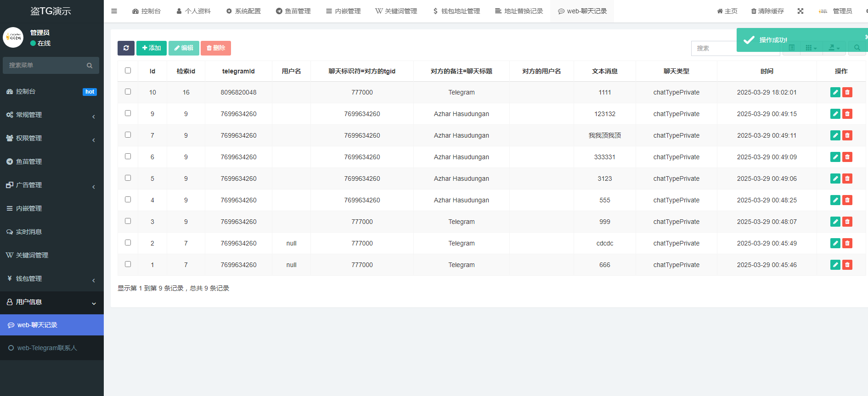Click the fullscreen icon in top bar
The width and height of the screenshot is (868, 396).
(800, 11)
